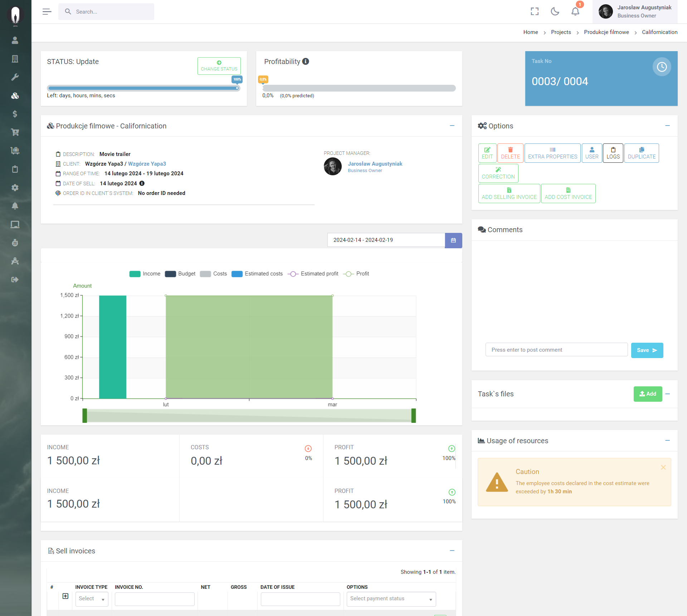Click the Californication breadcrumb
Viewport: 687px width, 616px height.
pyautogui.click(x=660, y=32)
